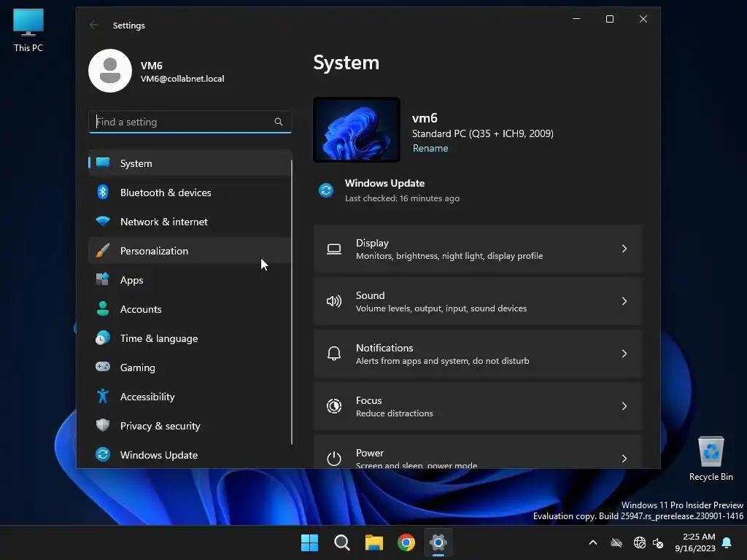The width and height of the screenshot is (747, 560).
Task: Click the VM6 user avatar
Action: tap(110, 71)
